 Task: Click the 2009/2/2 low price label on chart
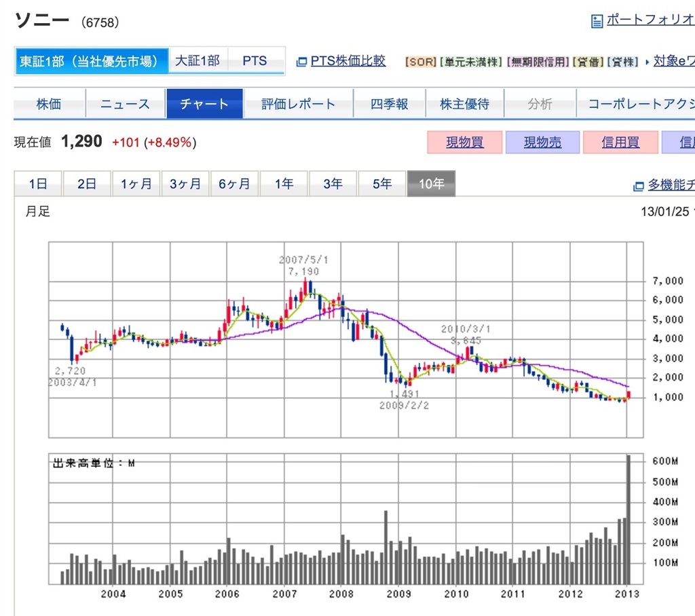point(405,400)
